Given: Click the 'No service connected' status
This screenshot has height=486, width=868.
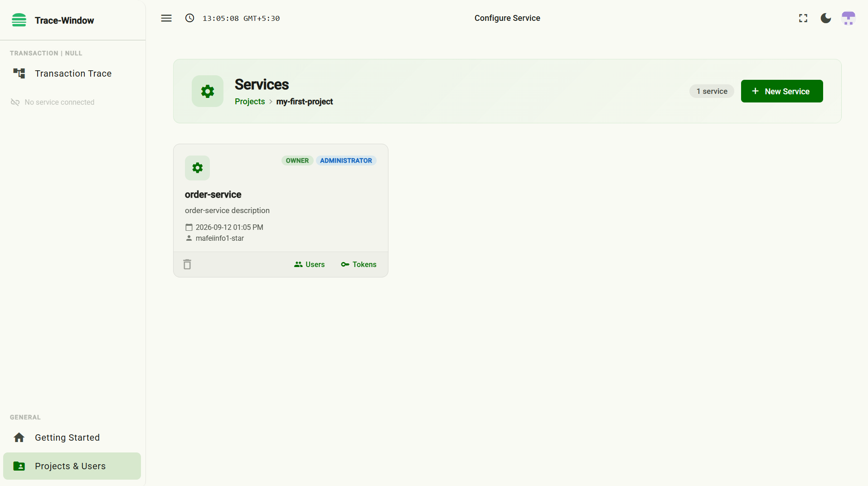Looking at the screenshot, I should 53,102.
